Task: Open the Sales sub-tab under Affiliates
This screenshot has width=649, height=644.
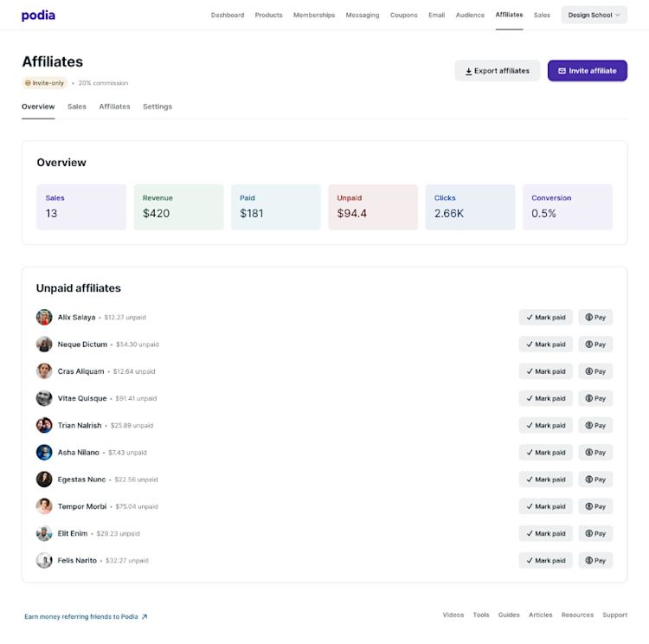Action: [77, 106]
